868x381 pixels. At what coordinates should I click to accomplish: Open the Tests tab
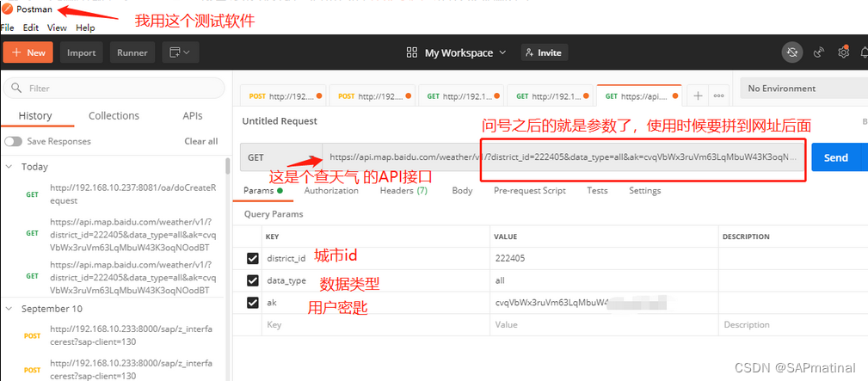pyautogui.click(x=597, y=191)
